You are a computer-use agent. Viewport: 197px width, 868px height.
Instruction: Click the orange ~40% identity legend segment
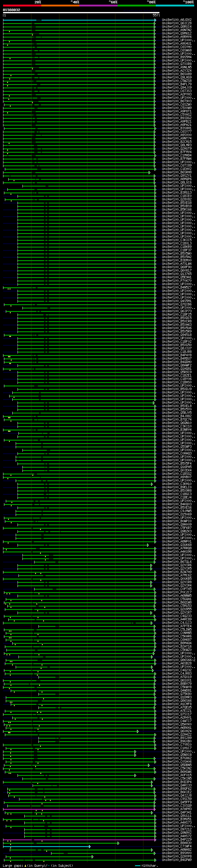pos(60,6)
